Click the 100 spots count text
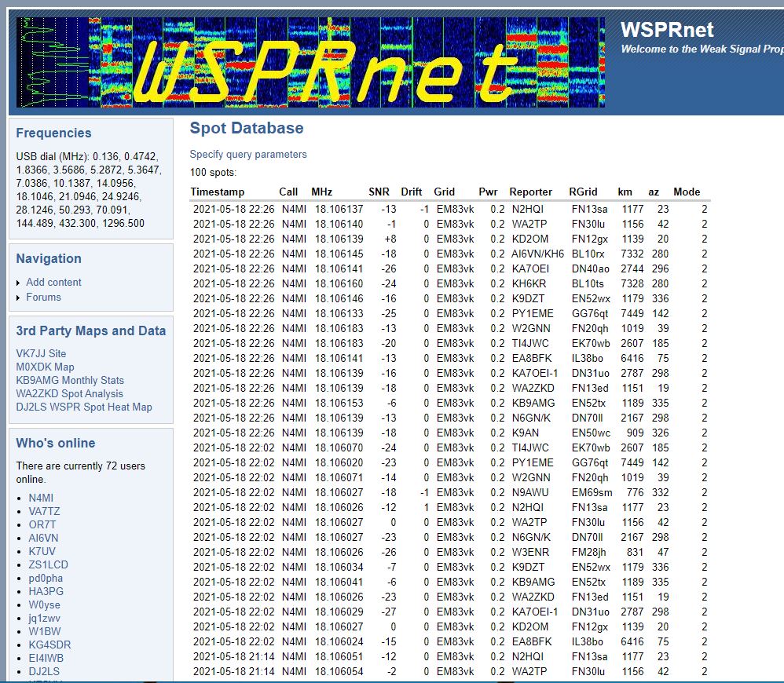The image size is (784, 683). [x=213, y=173]
